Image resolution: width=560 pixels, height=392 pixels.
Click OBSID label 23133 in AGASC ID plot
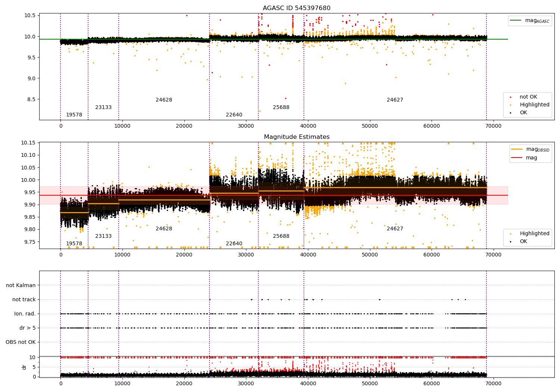(103, 107)
